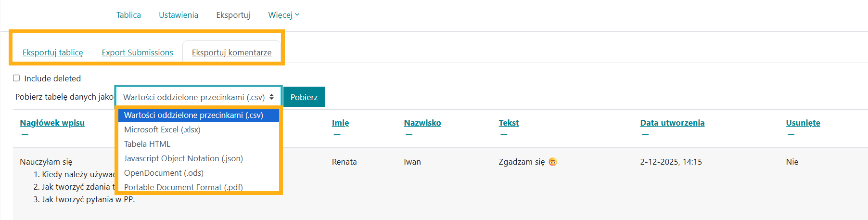Go to Ustawienia in the top navigation
The width and height of the screenshot is (868, 220).
179,15
